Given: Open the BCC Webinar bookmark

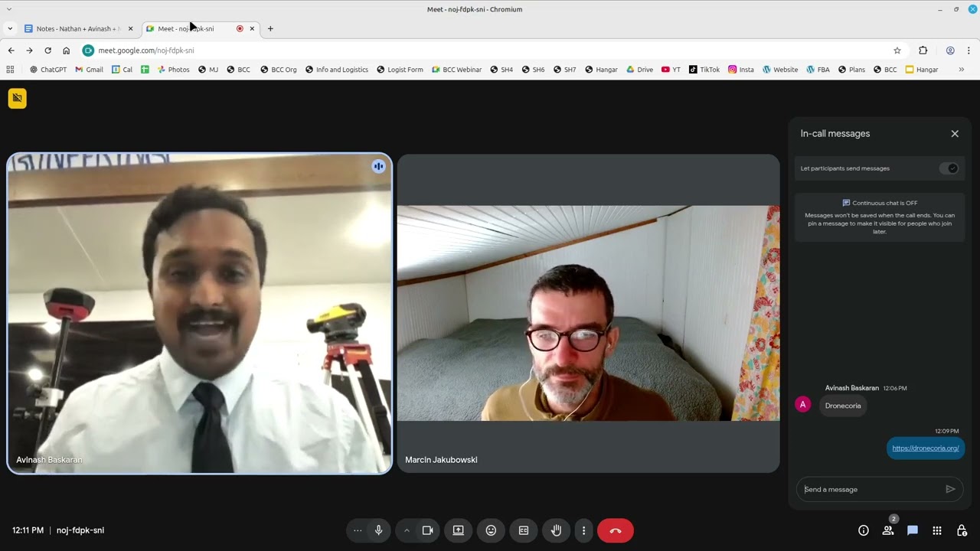Looking at the screenshot, I should click(x=456, y=70).
